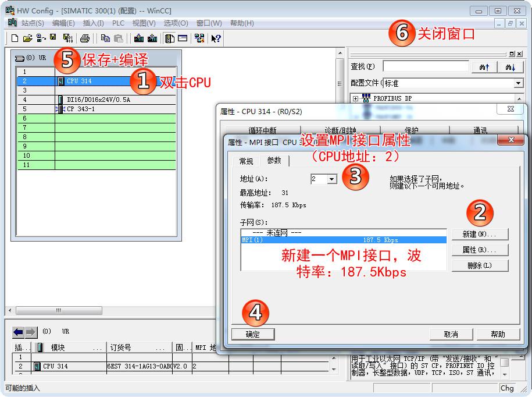
Task: Select the 通讯 tab in CPU properties
Action: [x=480, y=130]
